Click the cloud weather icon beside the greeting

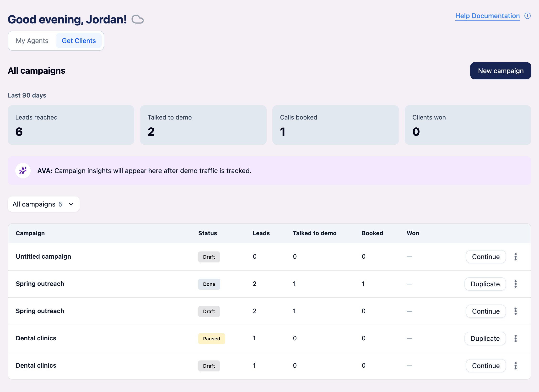[x=138, y=19]
